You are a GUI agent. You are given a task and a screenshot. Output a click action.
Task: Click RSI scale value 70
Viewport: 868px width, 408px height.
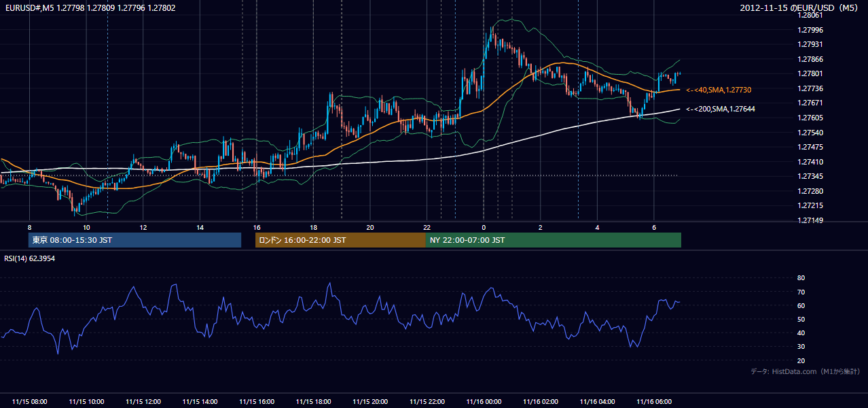point(801,292)
